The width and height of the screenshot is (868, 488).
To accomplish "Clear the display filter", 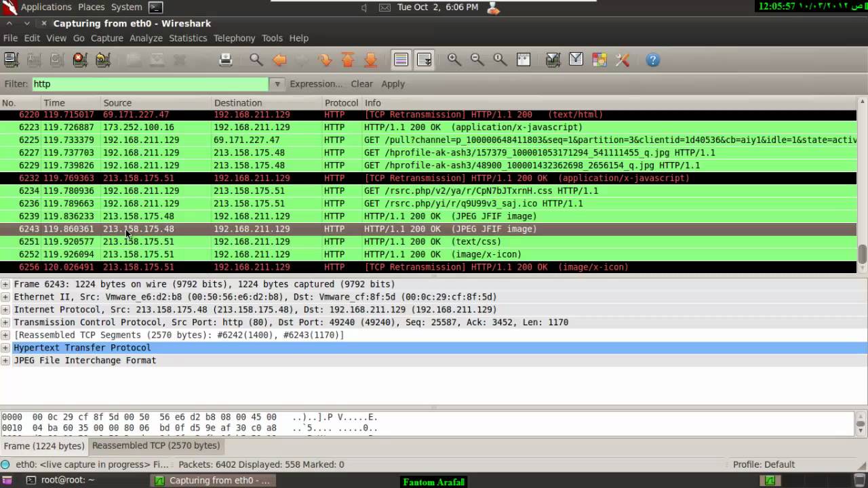I will click(361, 84).
